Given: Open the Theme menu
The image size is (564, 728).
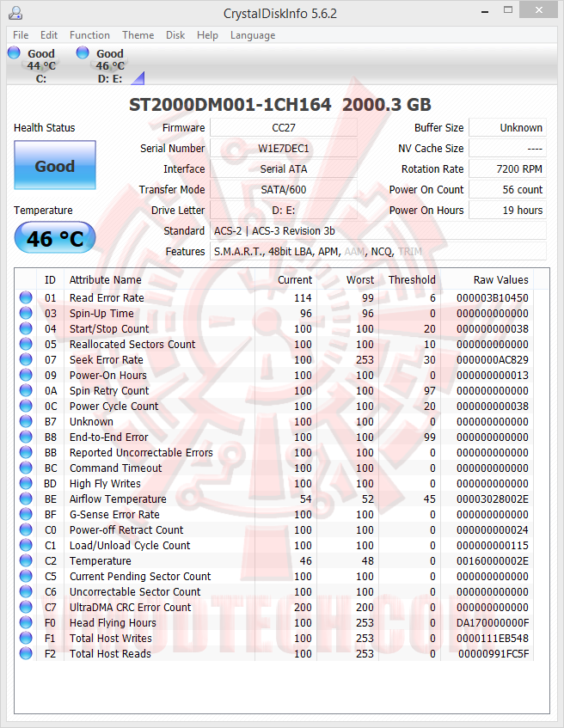Looking at the screenshot, I should [x=138, y=35].
